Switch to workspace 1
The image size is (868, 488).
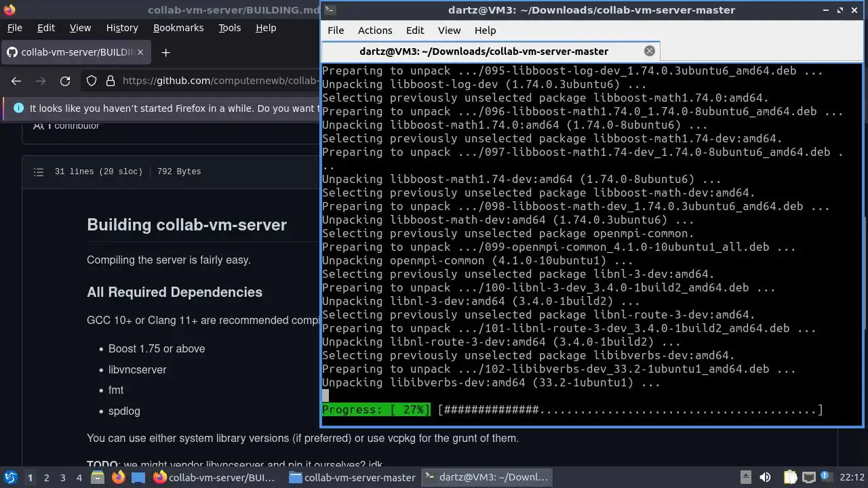tap(30, 478)
